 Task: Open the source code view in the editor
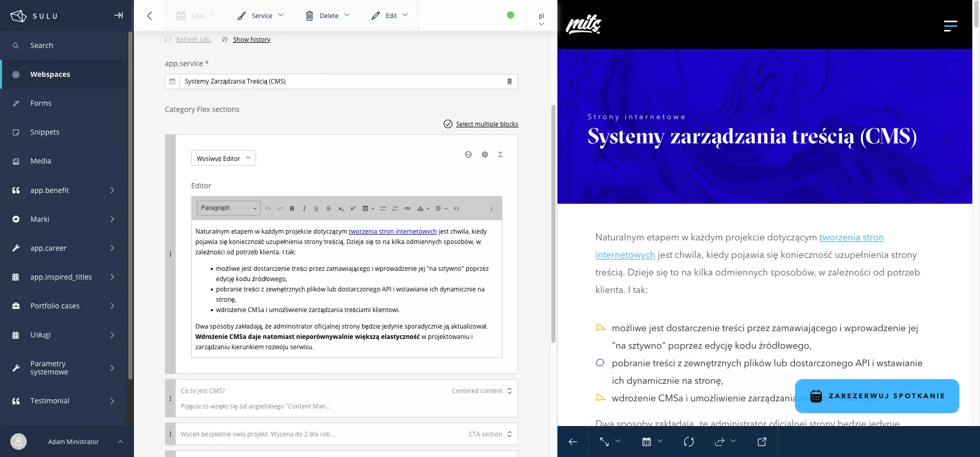(x=457, y=209)
